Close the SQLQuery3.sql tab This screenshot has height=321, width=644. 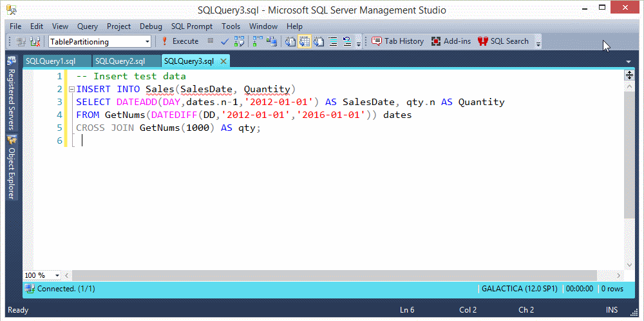pyautogui.click(x=223, y=61)
